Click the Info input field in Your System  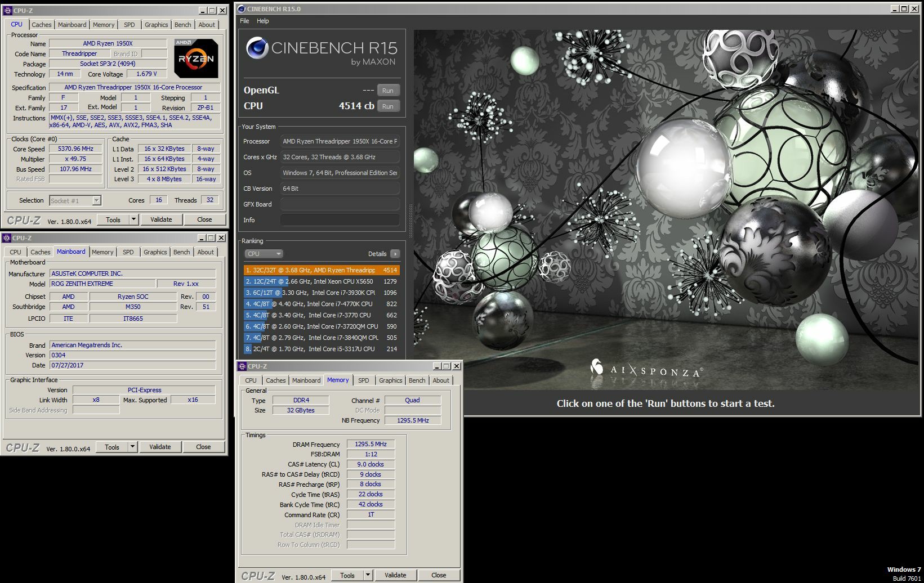coord(340,220)
